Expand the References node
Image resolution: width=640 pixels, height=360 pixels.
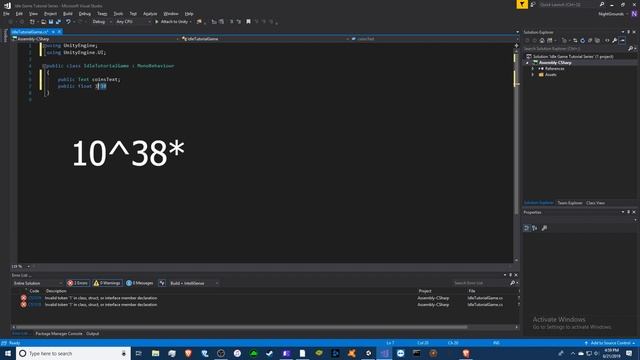tap(533, 69)
